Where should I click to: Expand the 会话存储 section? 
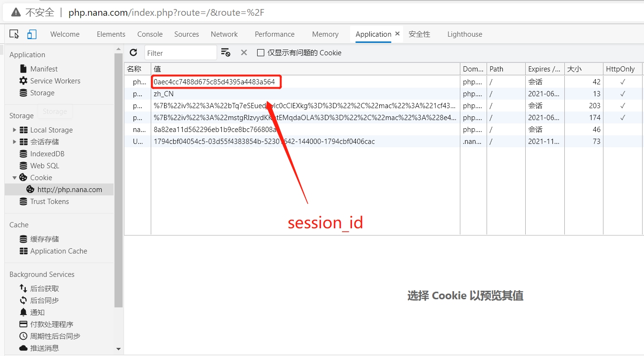point(14,142)
